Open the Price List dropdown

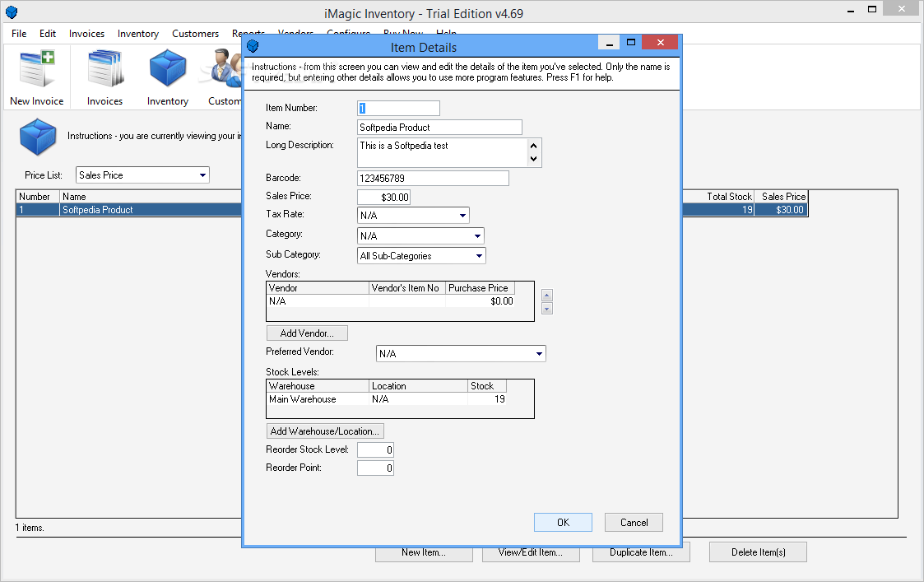[202, 175]
